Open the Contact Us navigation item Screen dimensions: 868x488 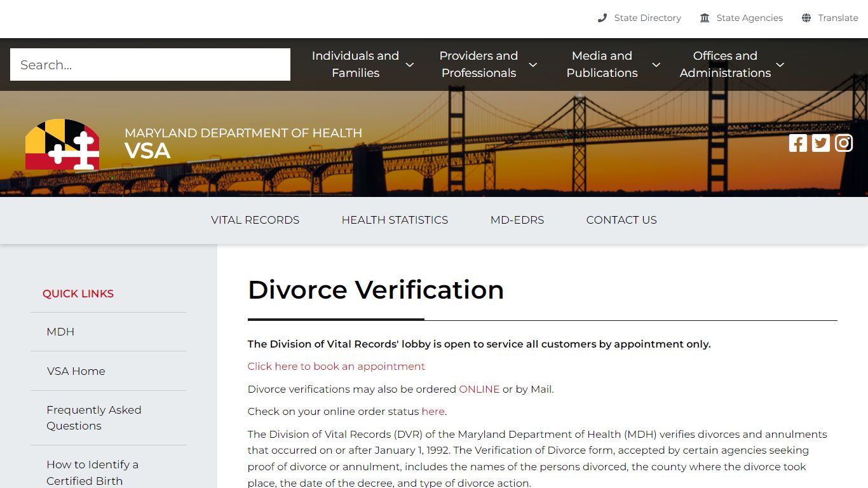(x=621, y=220)
